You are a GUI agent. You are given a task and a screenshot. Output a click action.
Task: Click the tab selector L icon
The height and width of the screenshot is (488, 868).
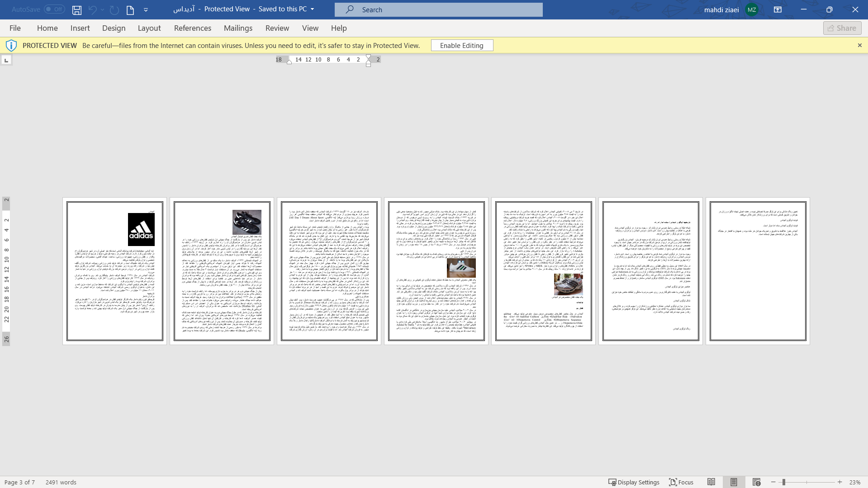pos(6,60)
